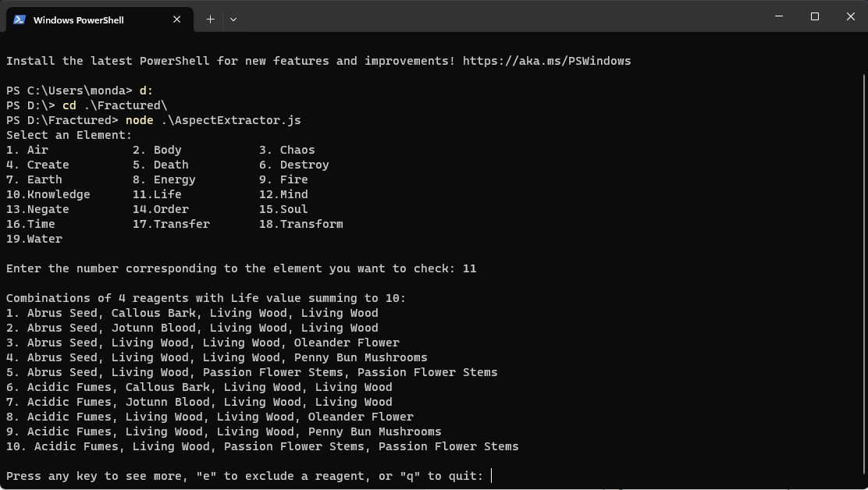This screenshot has height=490, width=868.
Task: Click the "4. Create" element entry
Action: 37,165
